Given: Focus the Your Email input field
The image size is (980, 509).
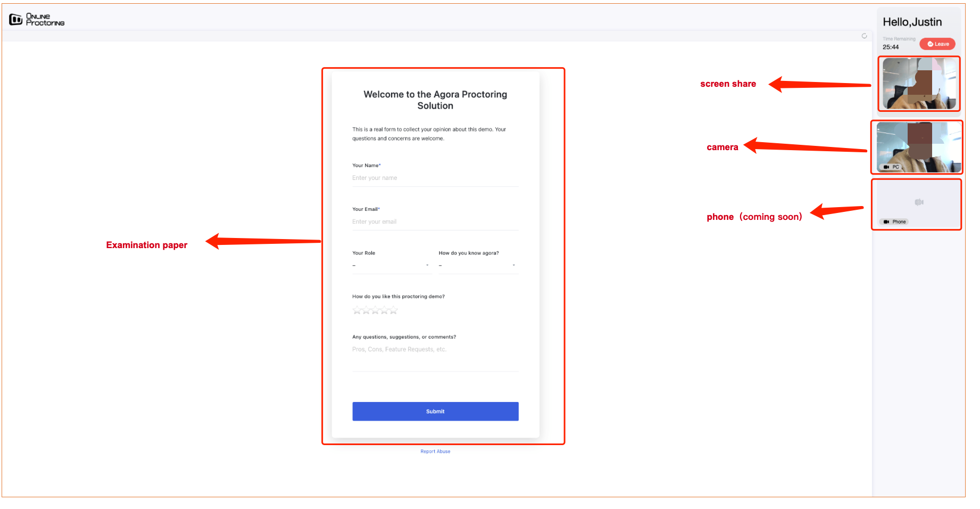Looking at the screenshot, I should point(435,222).
